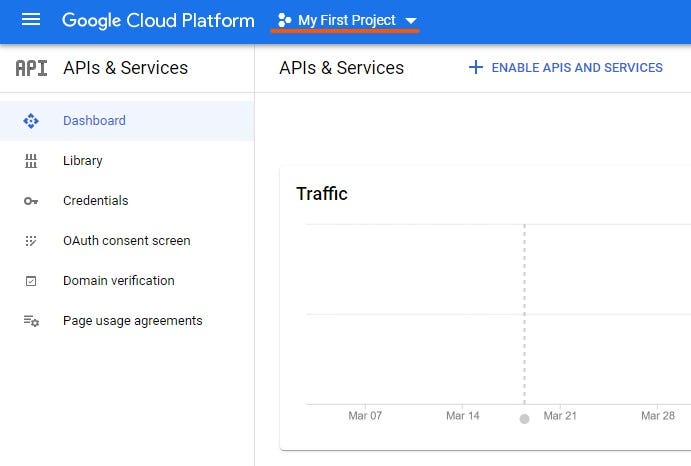
Task: Click the Library grid icon
Action: (31, 161)
